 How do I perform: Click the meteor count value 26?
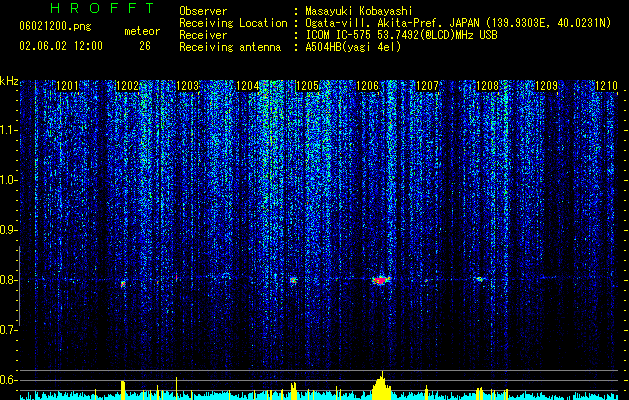pyautogui.click(x=145, y=46)
